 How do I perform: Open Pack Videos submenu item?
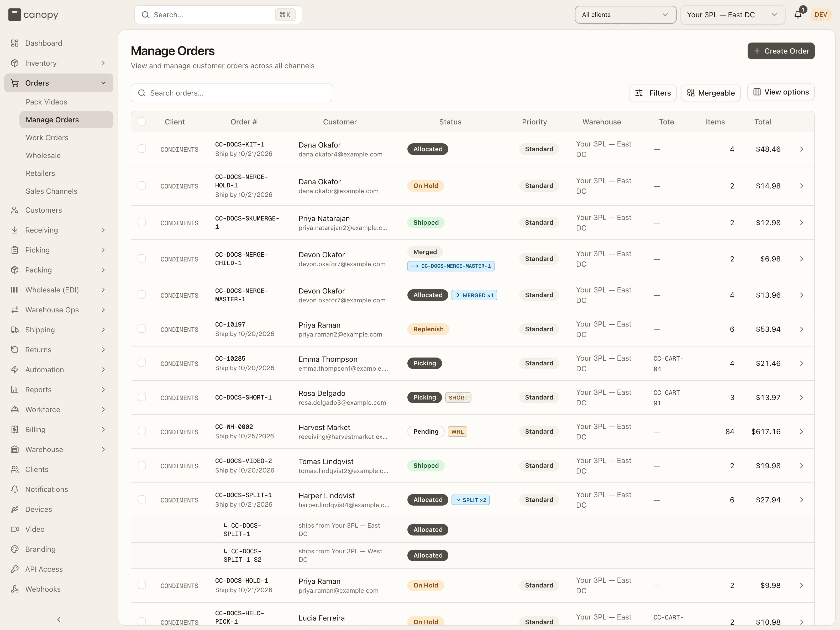[x=46, y=102]
